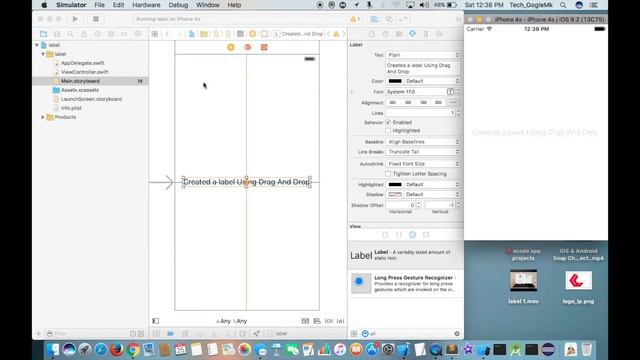
Task: Open Line Breaks Truncate Tail dropdown
Action: pos(423,151)
